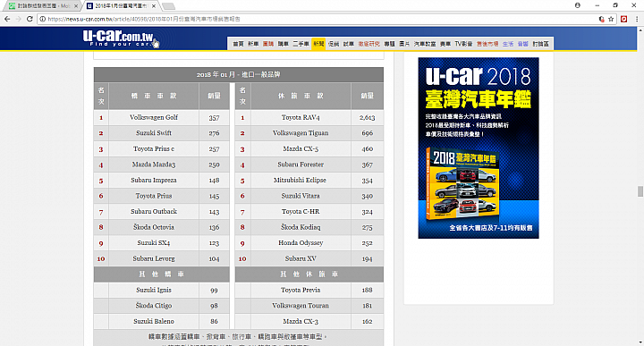Screen dimensions: 644x346
Task: Close the active U-CAR news tab
Action: (154, 5)
